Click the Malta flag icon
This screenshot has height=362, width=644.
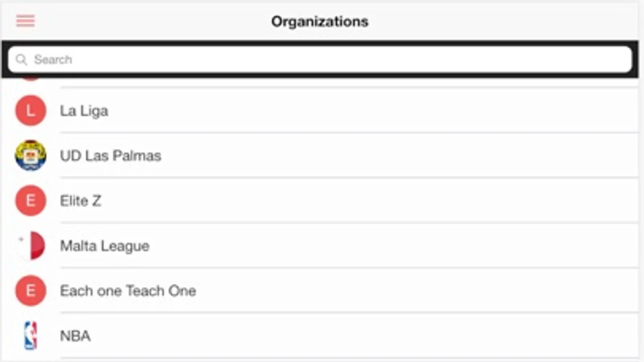click(31, 245)
